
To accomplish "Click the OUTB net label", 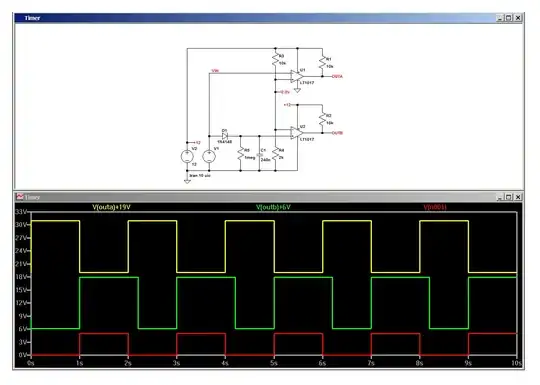I will 337,133.
